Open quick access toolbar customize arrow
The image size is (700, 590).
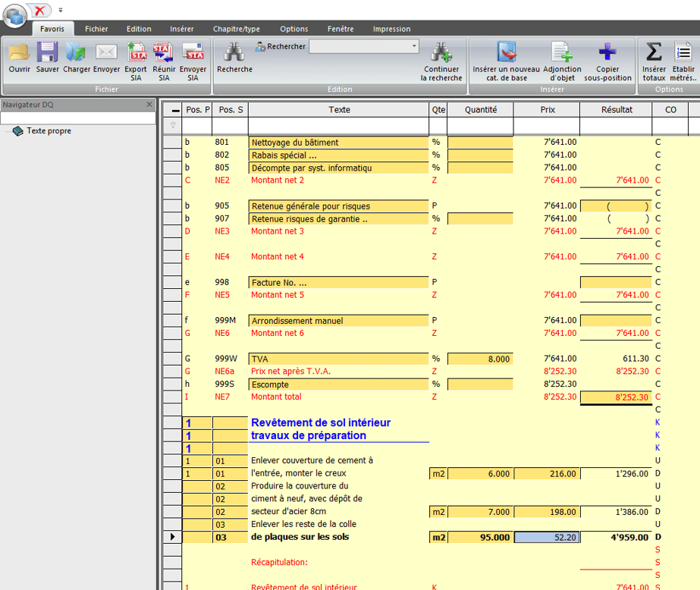click(x=61, y=10)
